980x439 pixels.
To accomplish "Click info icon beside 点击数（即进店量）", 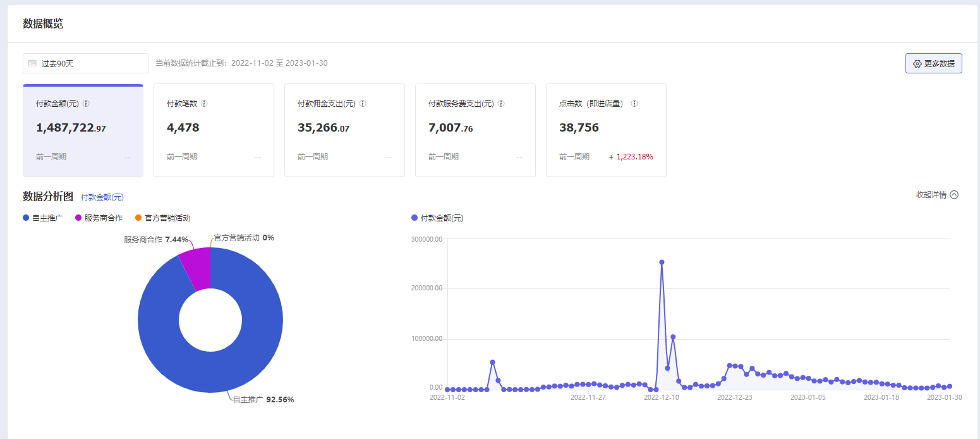I will (x=634, y=104).
